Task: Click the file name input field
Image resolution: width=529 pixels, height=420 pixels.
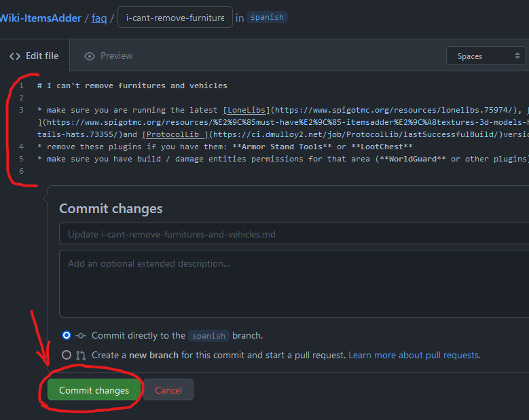Action: [x=175, y=18]
